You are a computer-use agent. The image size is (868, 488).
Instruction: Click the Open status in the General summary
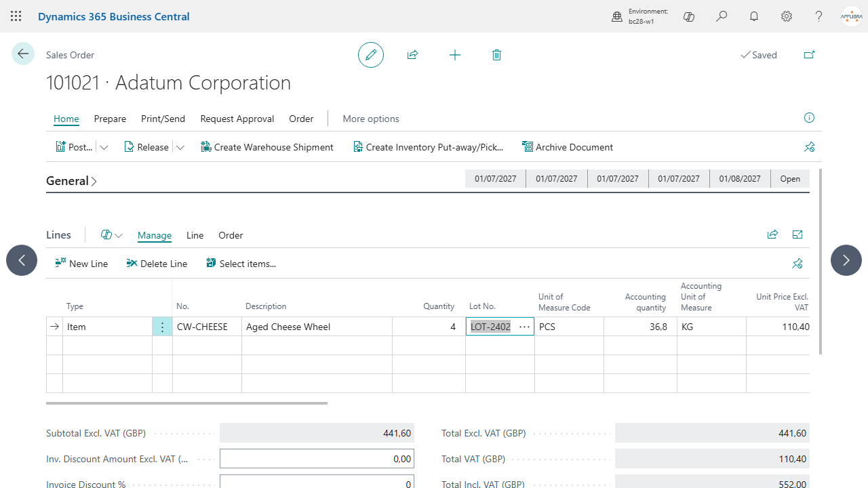[790, 179]
